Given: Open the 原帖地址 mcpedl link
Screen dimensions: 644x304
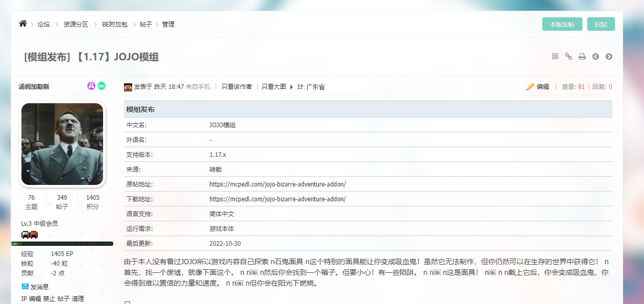Looking at the screenshot, I should [278, 184].
